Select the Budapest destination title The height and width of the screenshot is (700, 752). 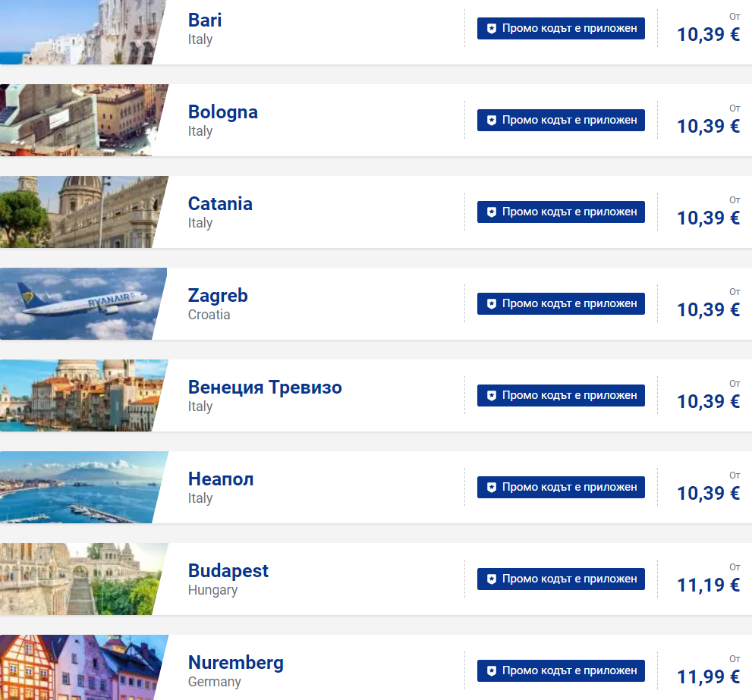pos(228,571)
